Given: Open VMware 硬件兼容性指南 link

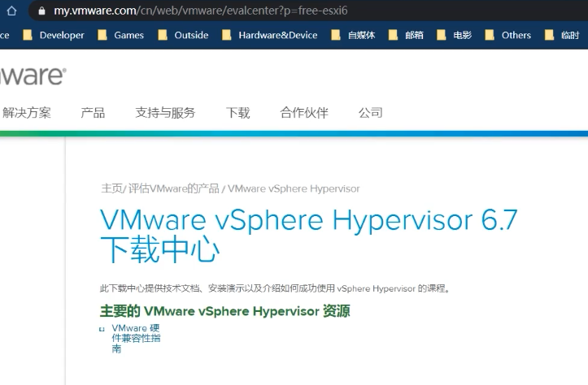Looking at the screenshot, I should click(x=136, y=338).
